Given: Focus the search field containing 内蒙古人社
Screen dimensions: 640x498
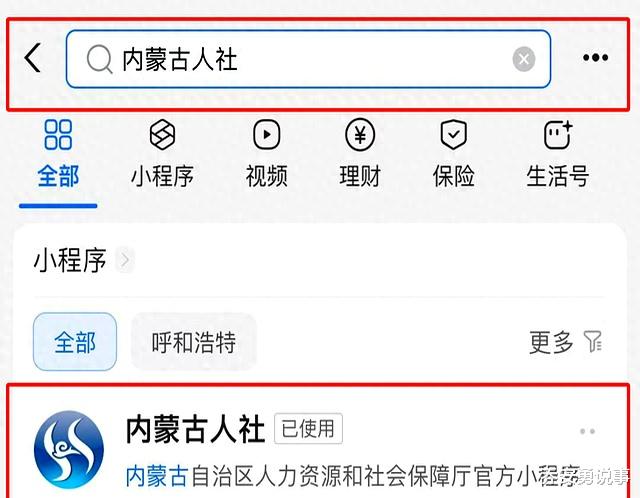Looking at the screenshot, I should click(x=308, y=59).
